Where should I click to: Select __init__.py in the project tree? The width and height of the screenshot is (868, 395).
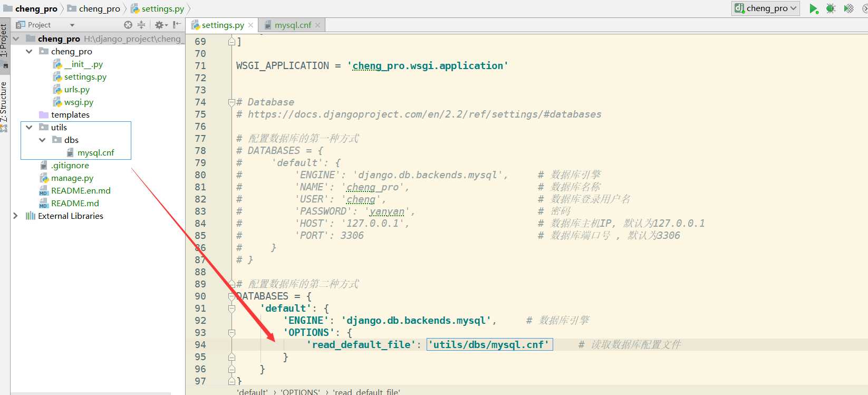[x=78, y=64]
